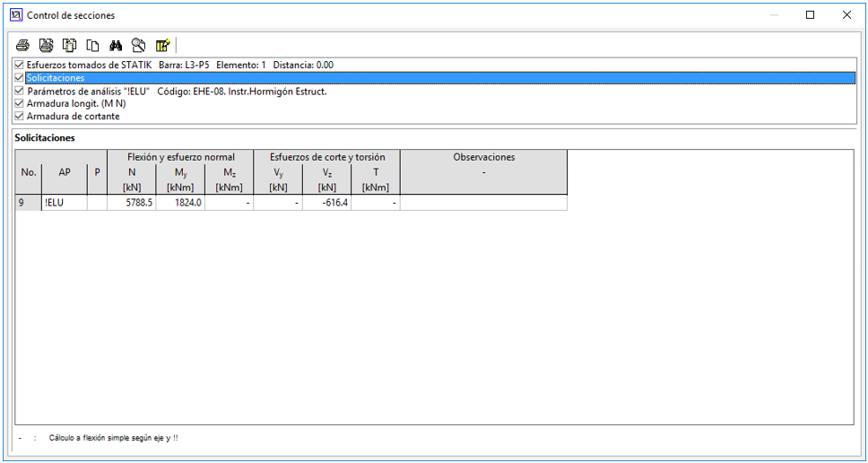This screenshot has height=463, width=868.
Task: Click the N value cell 5788.5
Action: [131, 203]
